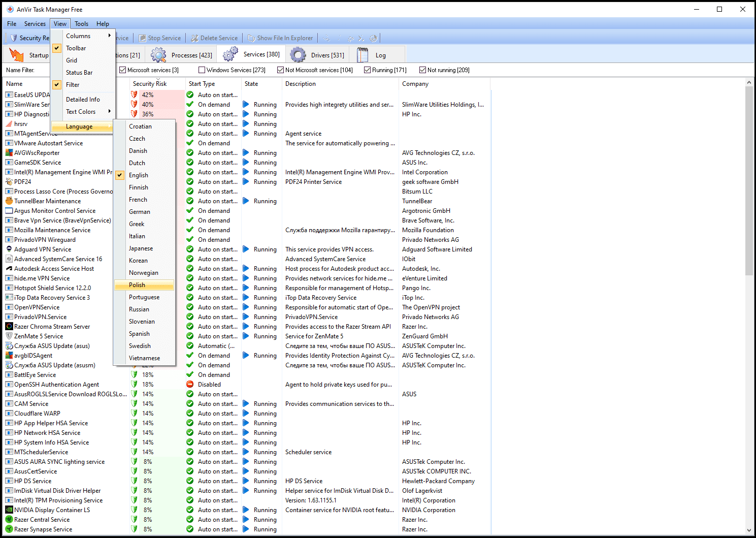Click the TunnelBear Maintenance bear icon

9,201
